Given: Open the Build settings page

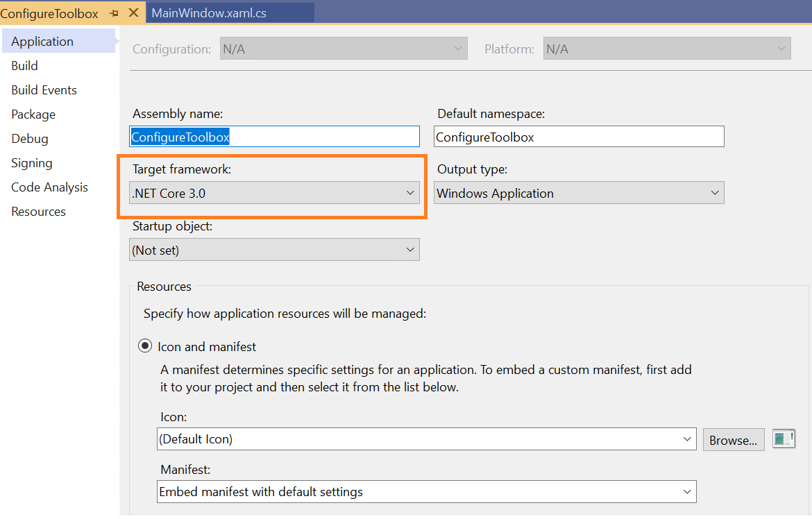Looking at the screenshot, I should coord(25,66).
